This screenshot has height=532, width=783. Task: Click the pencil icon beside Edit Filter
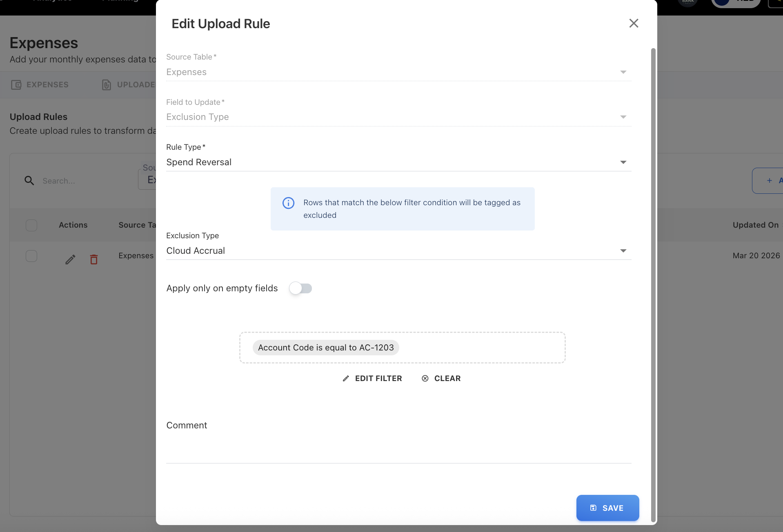point(346,379)
